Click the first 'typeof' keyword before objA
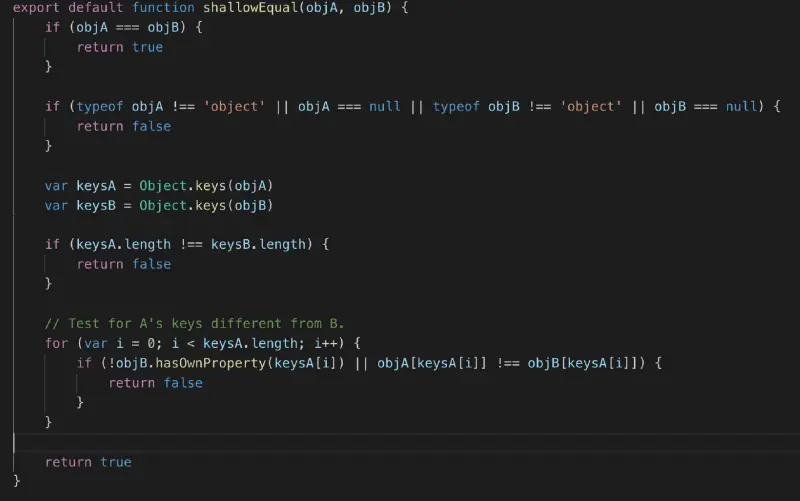 [99, 106]
